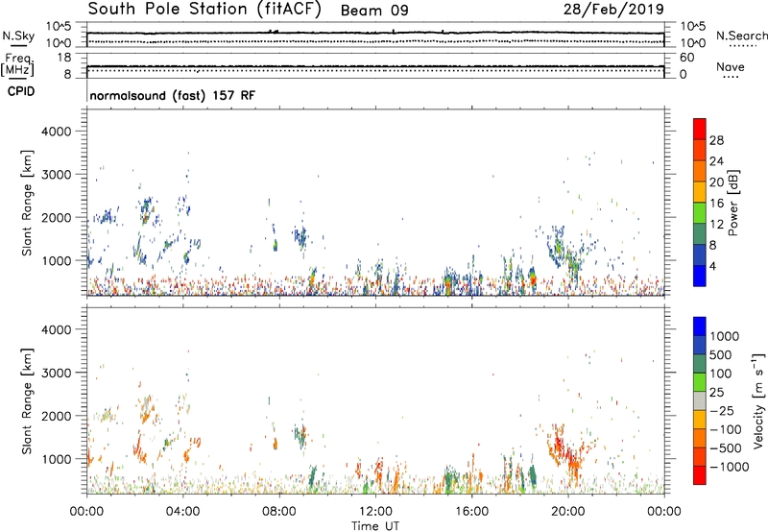This screenshot has width=768, height=532.
Task: Click 'Slant Range [km]' label of power panel
Action: 27,203
